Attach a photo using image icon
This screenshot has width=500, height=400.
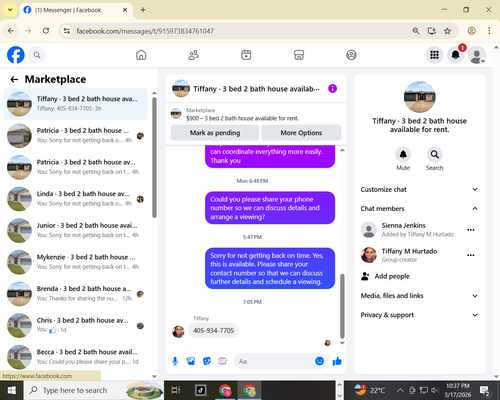191,361
